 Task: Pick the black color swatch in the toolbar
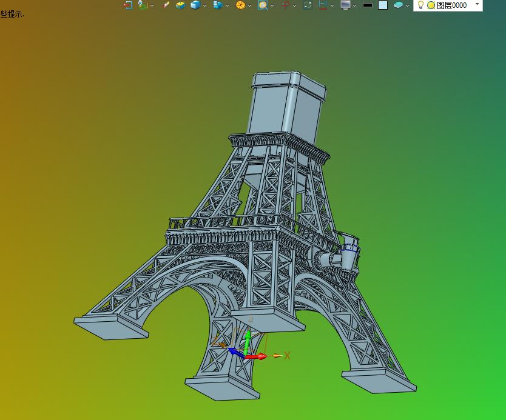tap(368, 5)
